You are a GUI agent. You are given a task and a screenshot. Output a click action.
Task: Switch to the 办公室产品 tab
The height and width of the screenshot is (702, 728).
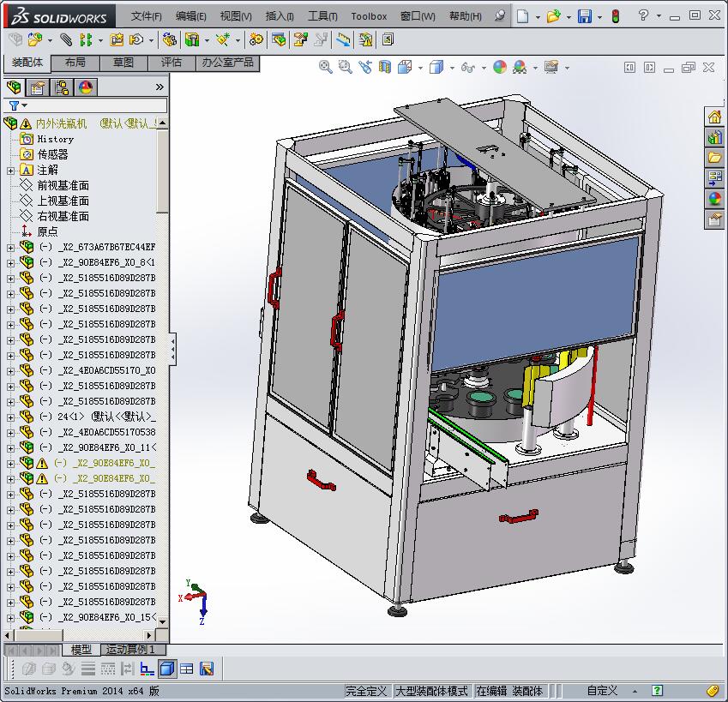point(227,63)
